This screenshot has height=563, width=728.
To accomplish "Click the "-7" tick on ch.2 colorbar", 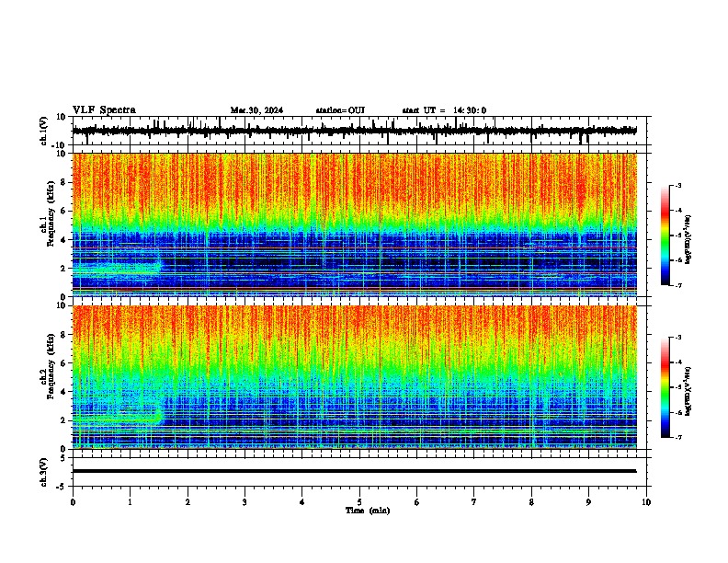I will point(677,437).
